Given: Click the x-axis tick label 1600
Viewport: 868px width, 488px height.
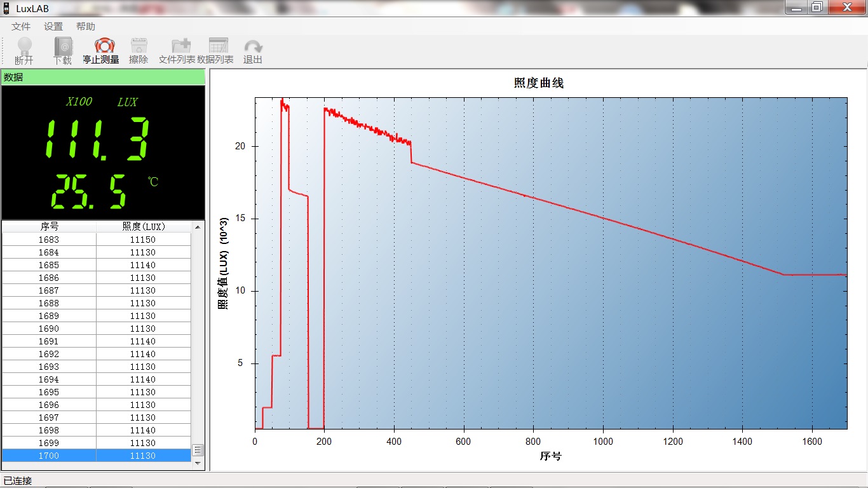Looking at the screenshot, I should (811, 442).
